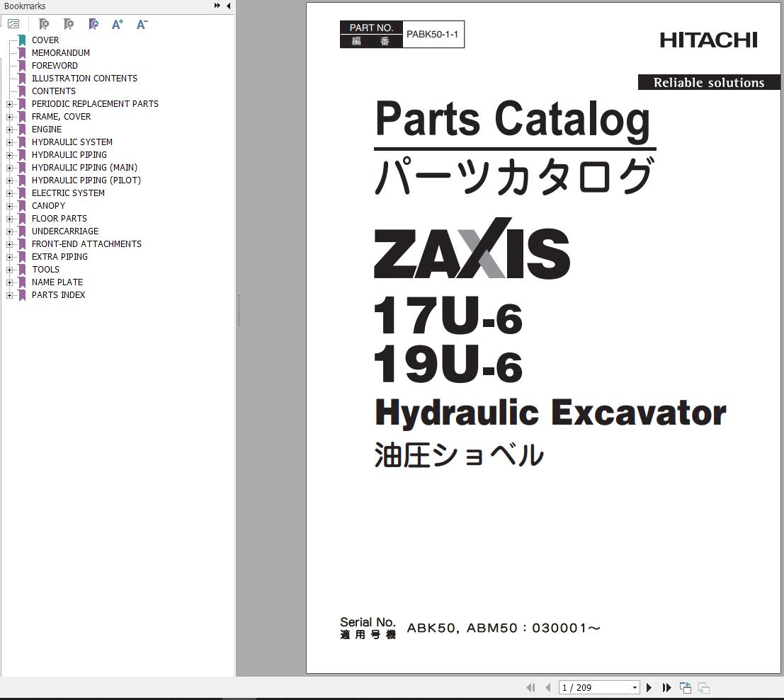This screenshot has height=700, width=784.
Task: Expand the TOOLS bookmark node
Action: point(9,270)
